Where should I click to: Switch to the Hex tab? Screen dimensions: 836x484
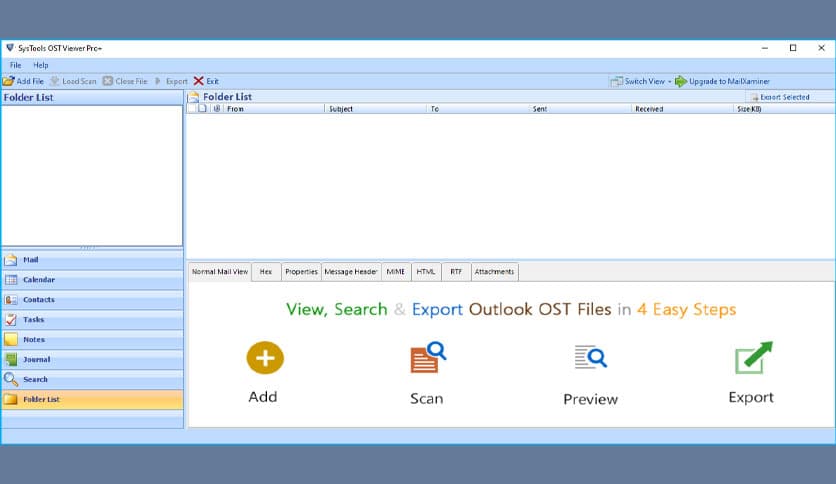pos(266,272)
